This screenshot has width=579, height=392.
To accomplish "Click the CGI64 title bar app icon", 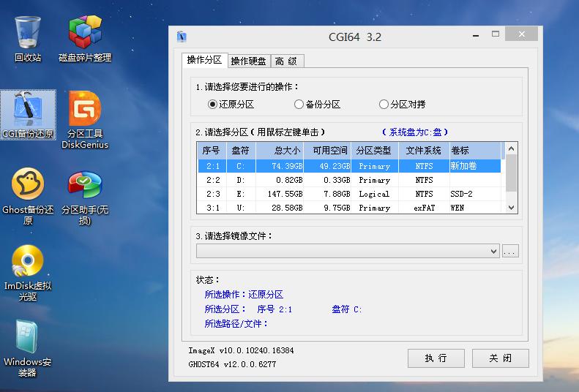I will click(182, 37).
